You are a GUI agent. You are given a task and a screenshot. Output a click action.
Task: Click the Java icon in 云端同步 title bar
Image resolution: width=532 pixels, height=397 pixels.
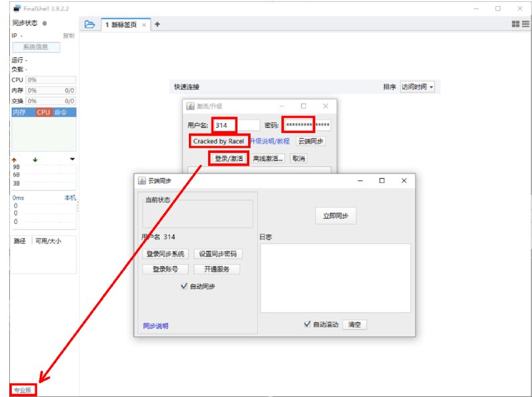click(142, 181)
